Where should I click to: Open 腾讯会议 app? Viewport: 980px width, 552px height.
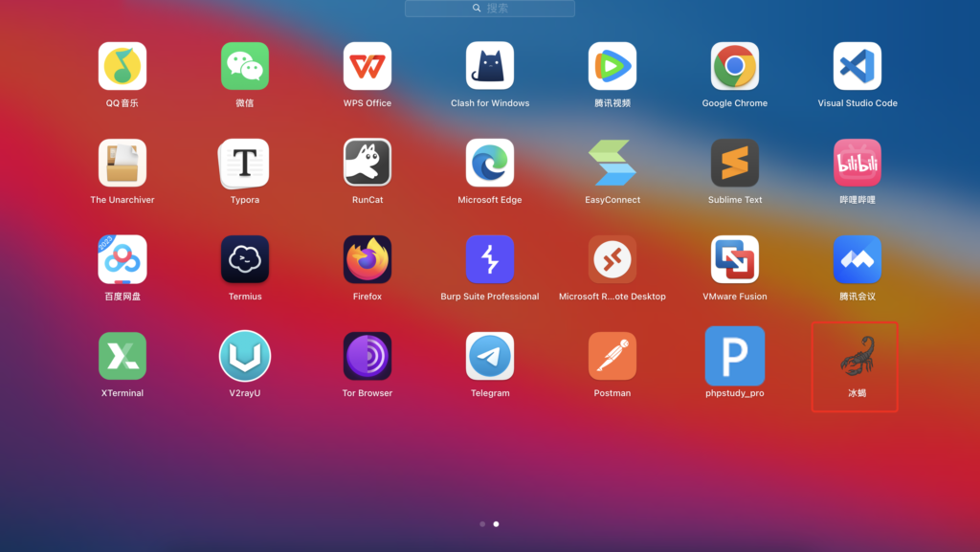click(857, 260)
